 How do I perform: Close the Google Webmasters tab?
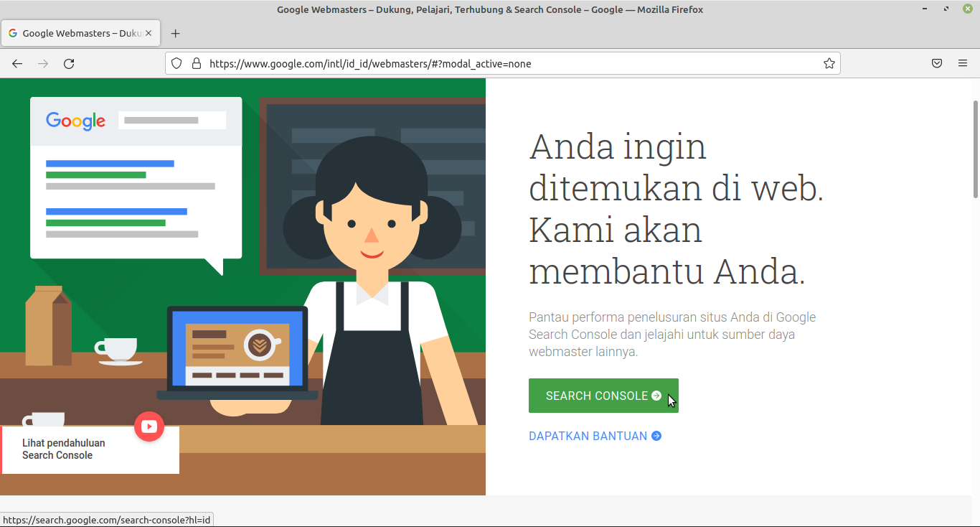click(x=149, y=33)
